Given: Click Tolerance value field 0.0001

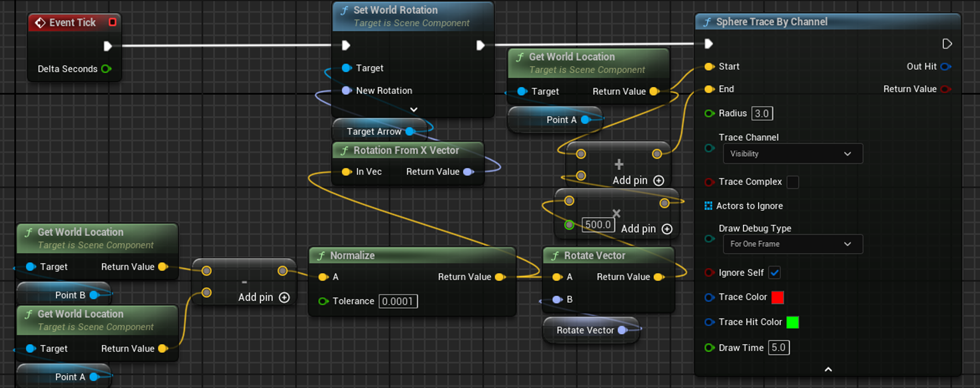Looking at the screenshot, I should (x=398, y=301).
